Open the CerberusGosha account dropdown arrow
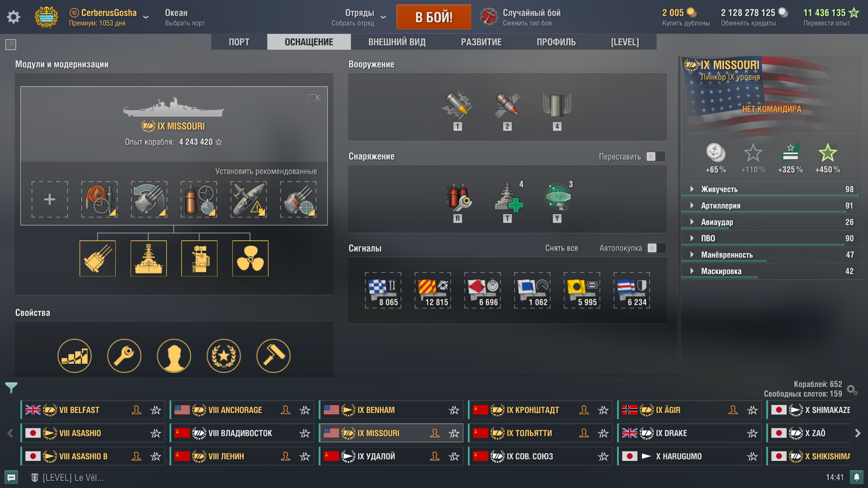 point(146,17)
